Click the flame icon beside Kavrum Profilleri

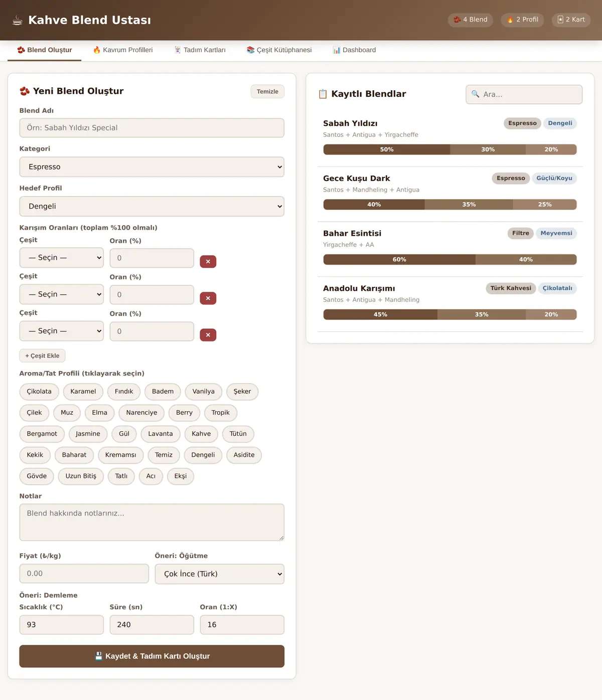click(97, 50)
